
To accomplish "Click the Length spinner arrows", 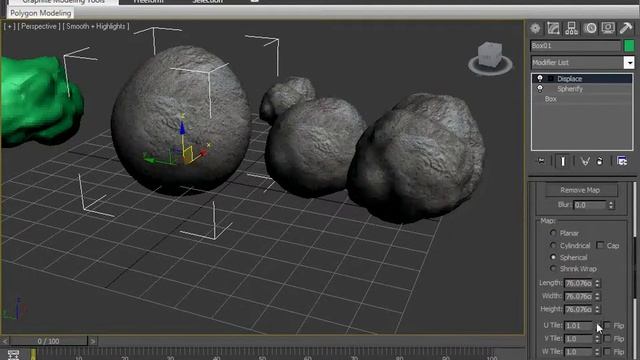I will pos(598,283).
